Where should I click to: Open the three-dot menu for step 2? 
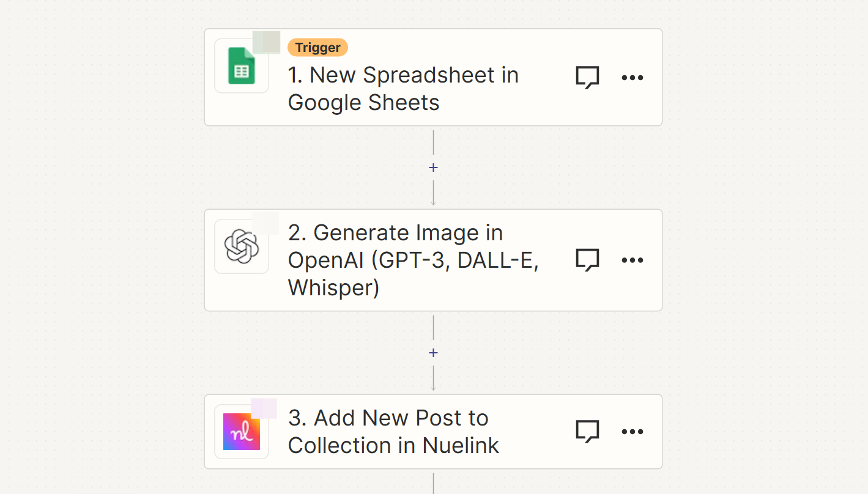pos(632,260)
